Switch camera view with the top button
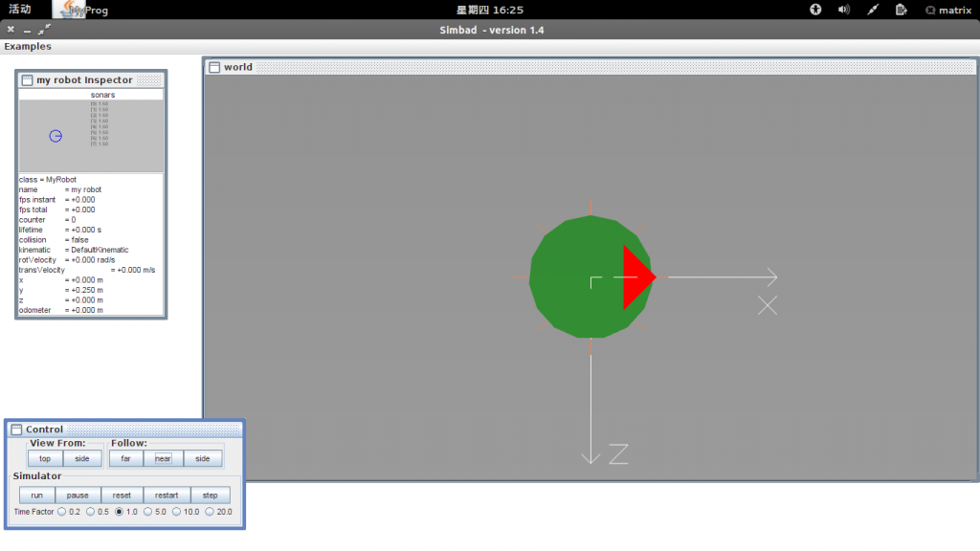Image resolution: width=980 pixels, height=551 pixels. (x=44, y=458)
